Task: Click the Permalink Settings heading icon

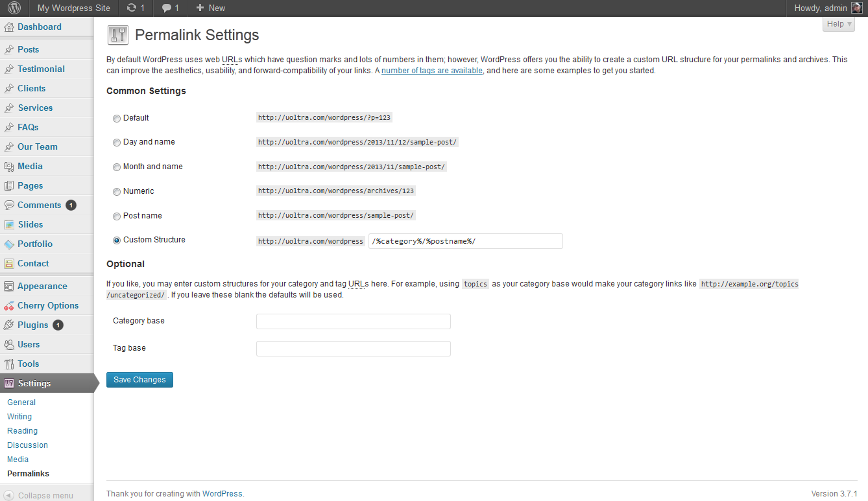Action: tap(117, 35)
